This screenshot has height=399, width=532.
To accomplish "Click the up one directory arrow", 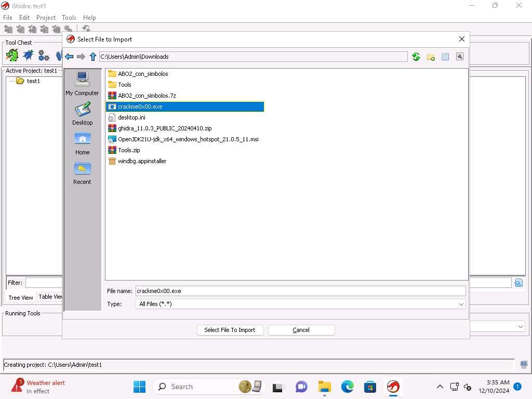I will [93, 57].
